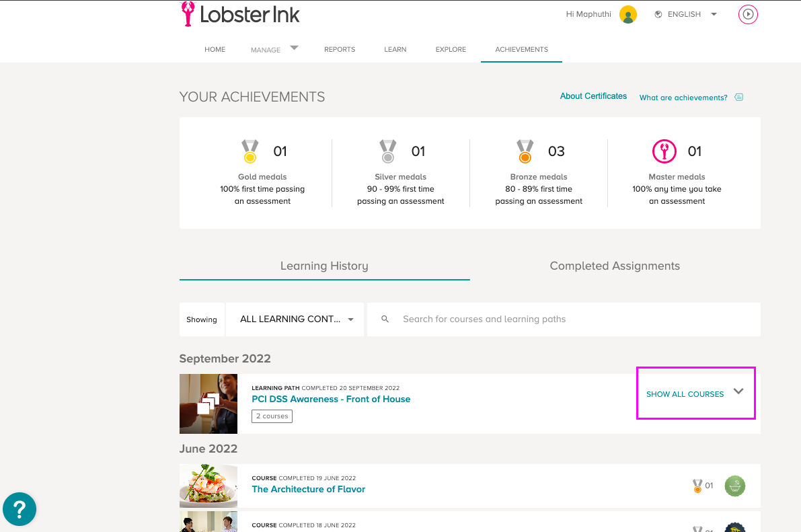Click What are achievements? link

(x=683, y=98)
